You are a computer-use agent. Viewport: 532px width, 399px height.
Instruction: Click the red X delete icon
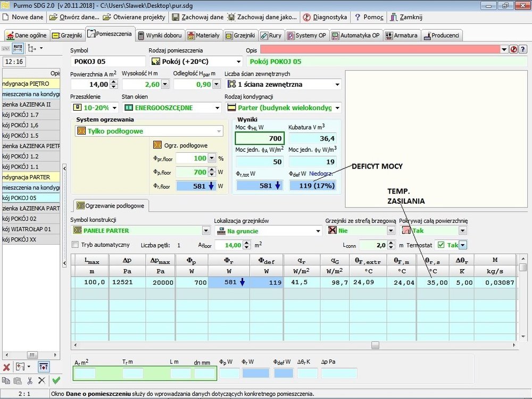click(6, 367)
